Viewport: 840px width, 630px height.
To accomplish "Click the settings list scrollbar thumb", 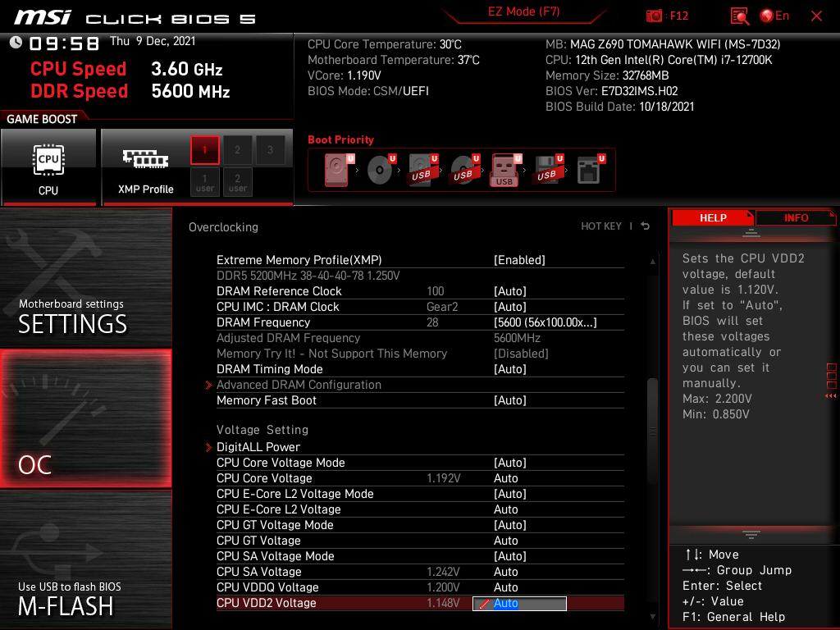I will pyautogui.click(x=652, y=430).
